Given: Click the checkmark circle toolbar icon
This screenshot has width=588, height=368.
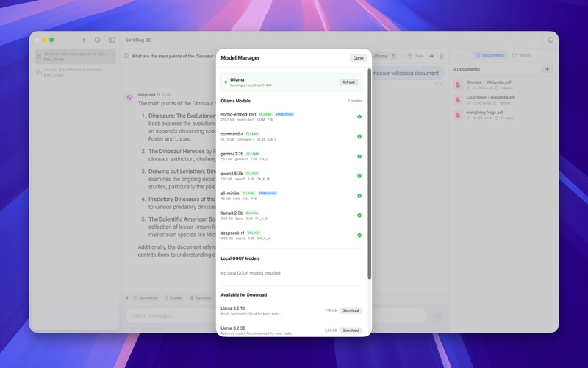Looking at the screenshot, I should (98, 40).
